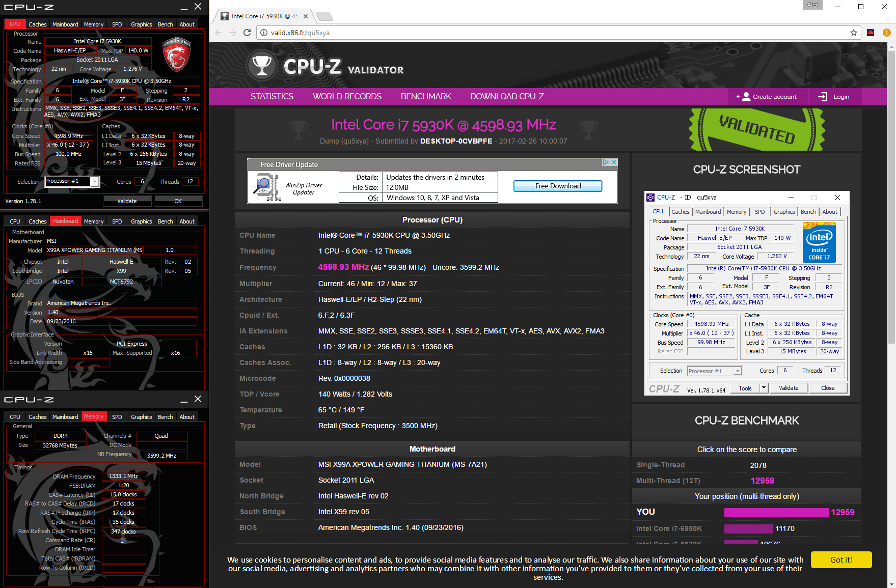
Task: Click the red extension icon in Chrome toolbar
Action: point(871,33)
